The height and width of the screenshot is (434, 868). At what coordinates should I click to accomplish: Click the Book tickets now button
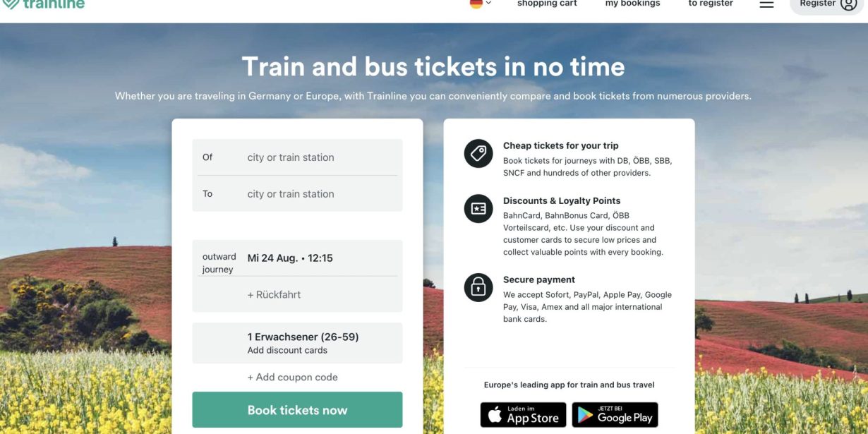[x=296, y=409]
